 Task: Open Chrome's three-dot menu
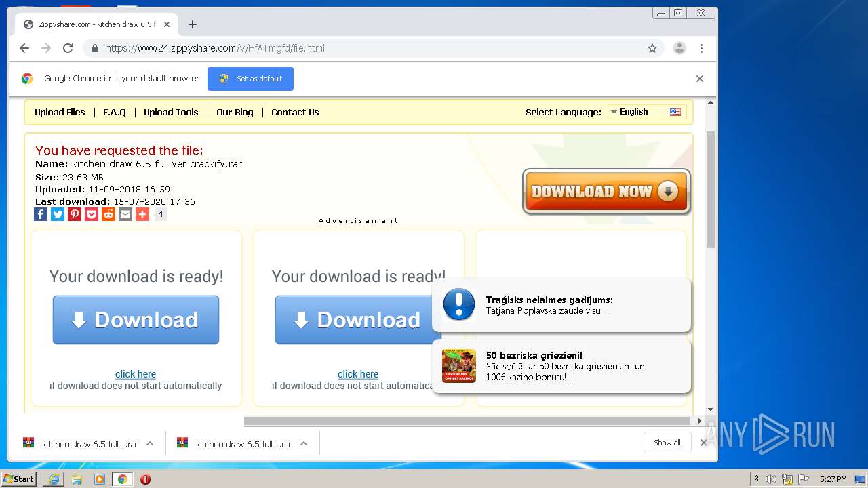point(701,48)
